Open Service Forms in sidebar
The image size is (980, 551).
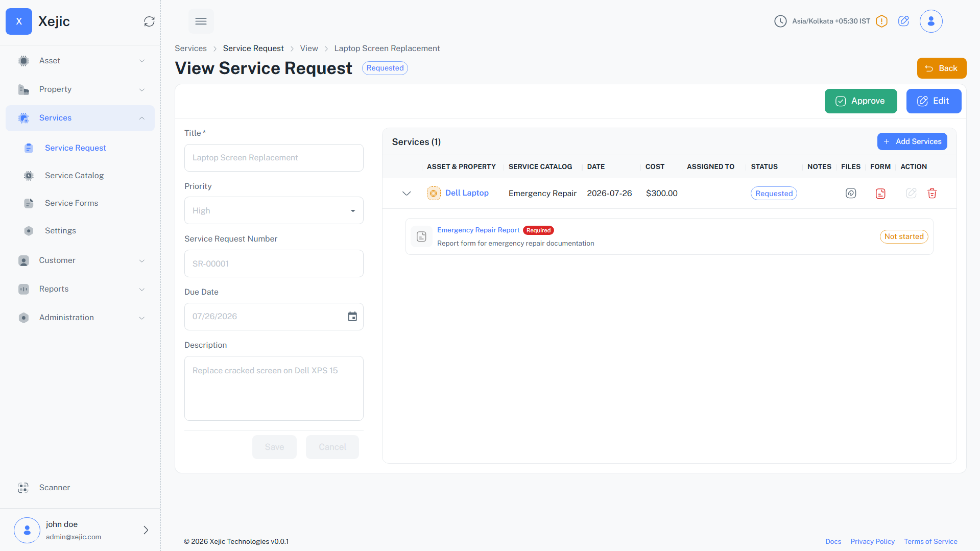coord(71,203)
